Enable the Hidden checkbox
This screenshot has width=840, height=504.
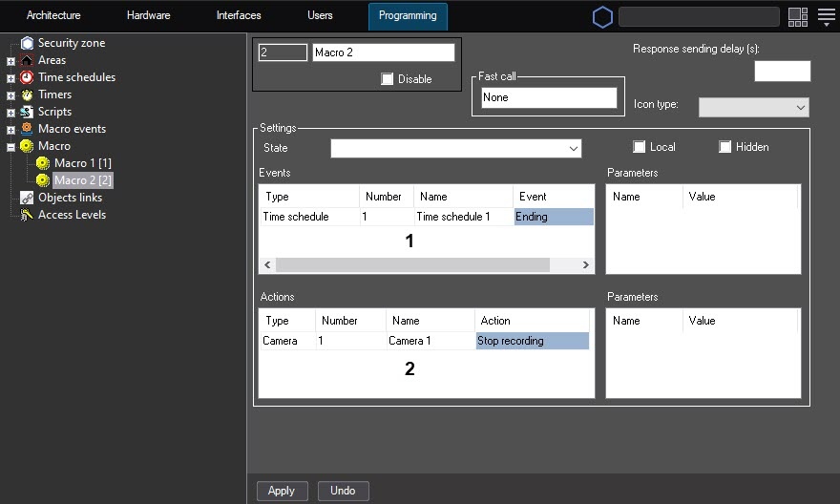(x=724, y=147)
